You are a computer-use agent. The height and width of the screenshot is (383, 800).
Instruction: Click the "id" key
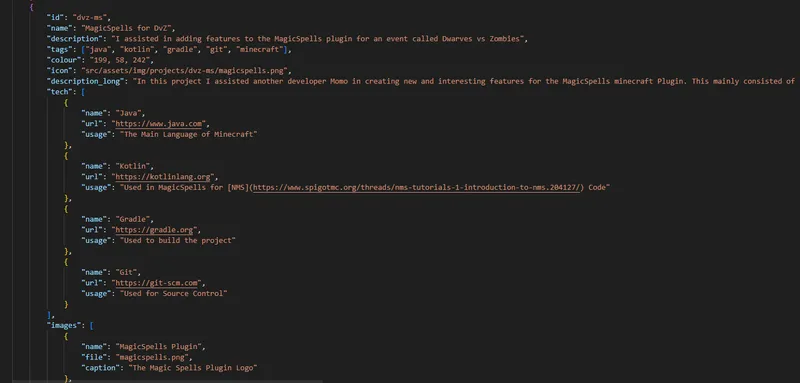point(55,17)
